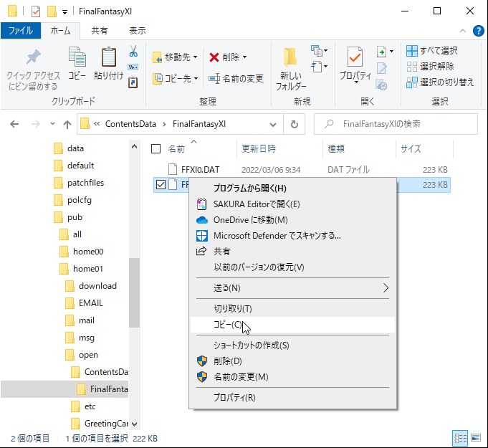The height and width of the screenshot is (448, 488).
Task: Click the navigation pane scrollbar thumb
Action: point(134,292)
